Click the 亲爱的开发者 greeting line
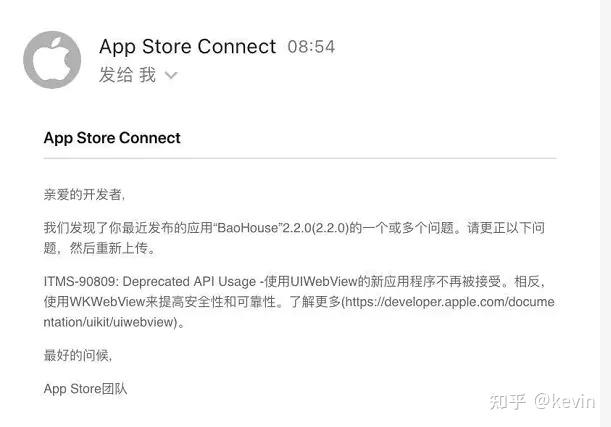The image size is (611, 427). pos(84,194)
